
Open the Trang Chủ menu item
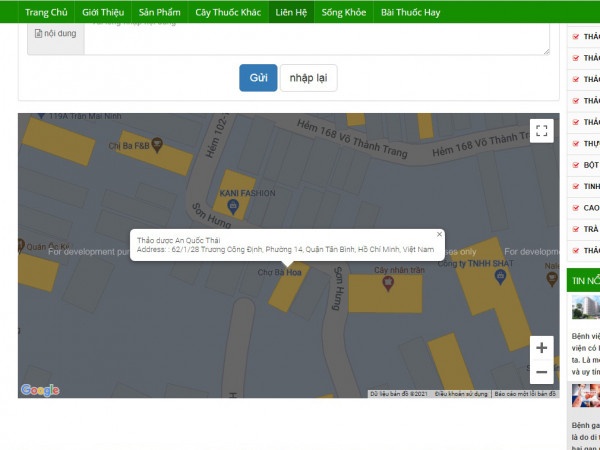point(46,12)
